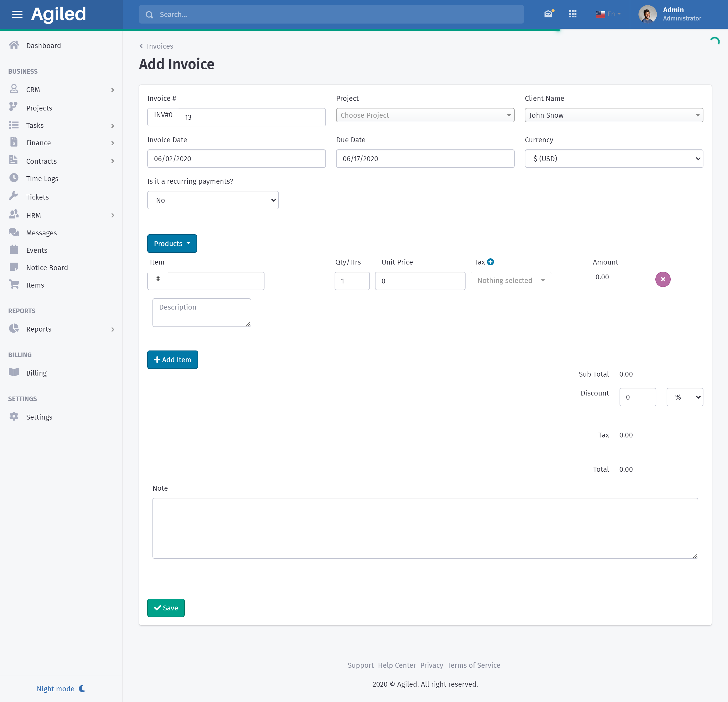
Task: Open the admin profile avatar
Action: (x=647, y=14)
